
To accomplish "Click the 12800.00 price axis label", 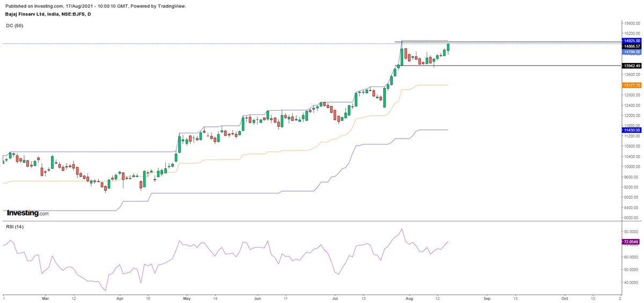I will point(632,95).
